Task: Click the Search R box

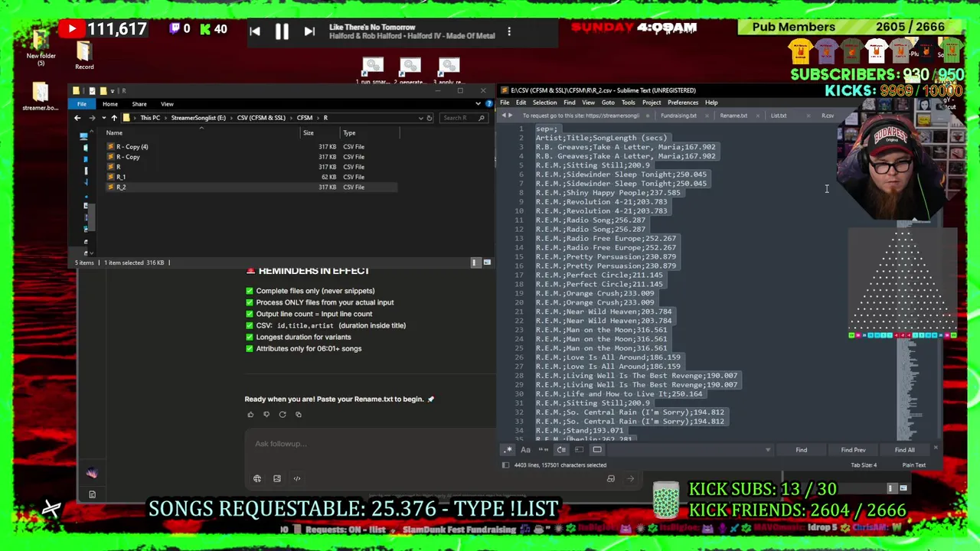Action: pyautogui.click(x=463, y=118)
